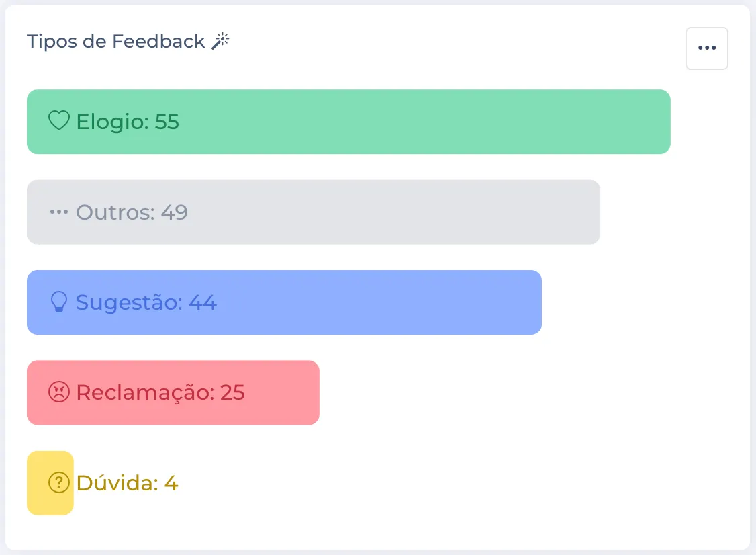Click the gray Outros bar
Screen dimensions: 756x555
coord(389,212)
